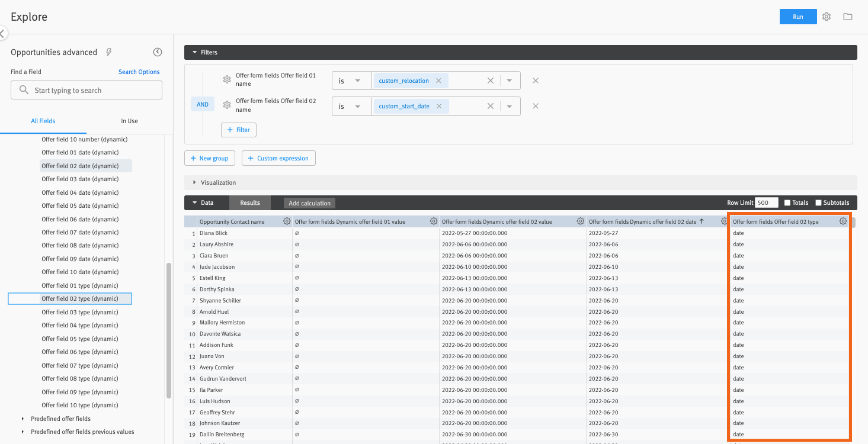Expand the Visualization section
Image resolution: width=868 pixels, height=444 pixels.
(194, 182)
